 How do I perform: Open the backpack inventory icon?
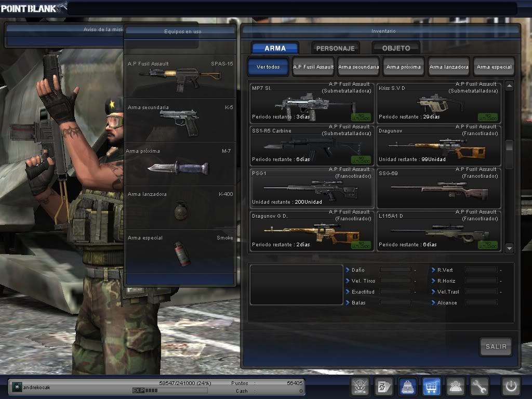pos(408,386)
